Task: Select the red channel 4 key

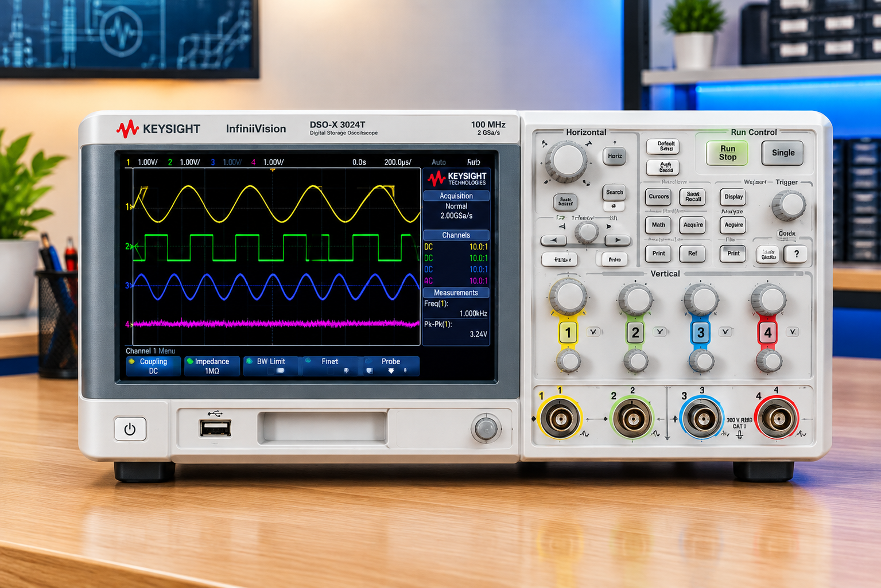Action: 767,333
